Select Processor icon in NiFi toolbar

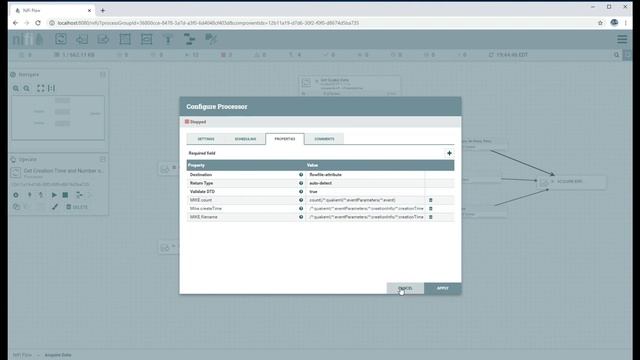(x=61, y=39)
